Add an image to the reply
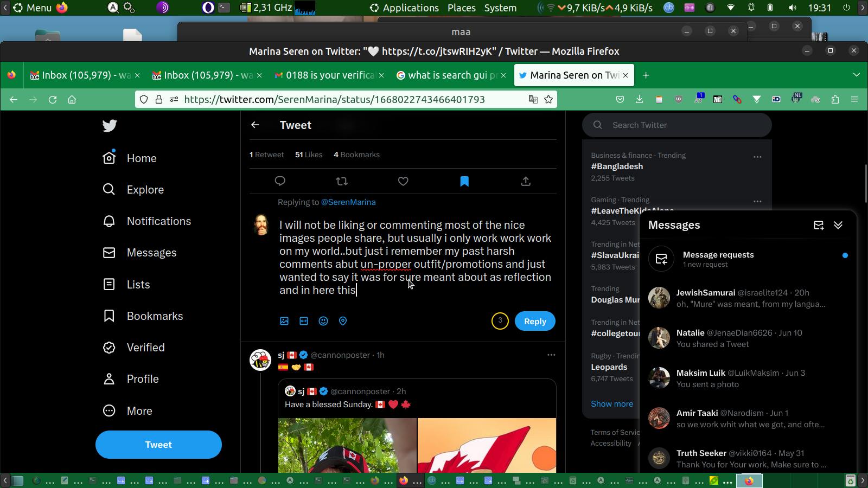This screenshot has width=868, height=488. click(284, 321)
